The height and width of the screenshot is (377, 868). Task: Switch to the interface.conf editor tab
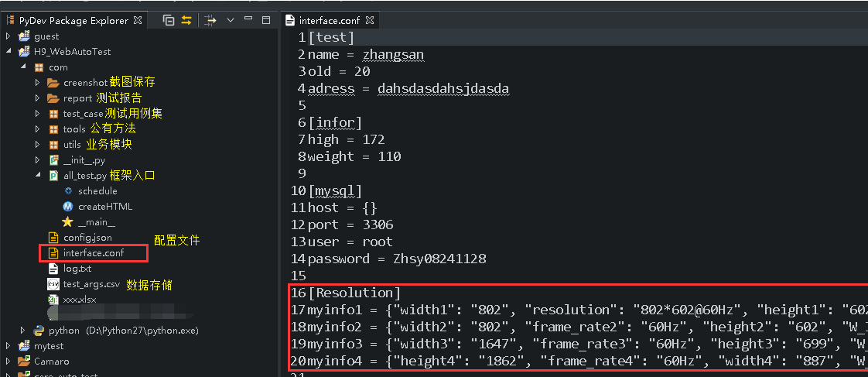point(330,20)
